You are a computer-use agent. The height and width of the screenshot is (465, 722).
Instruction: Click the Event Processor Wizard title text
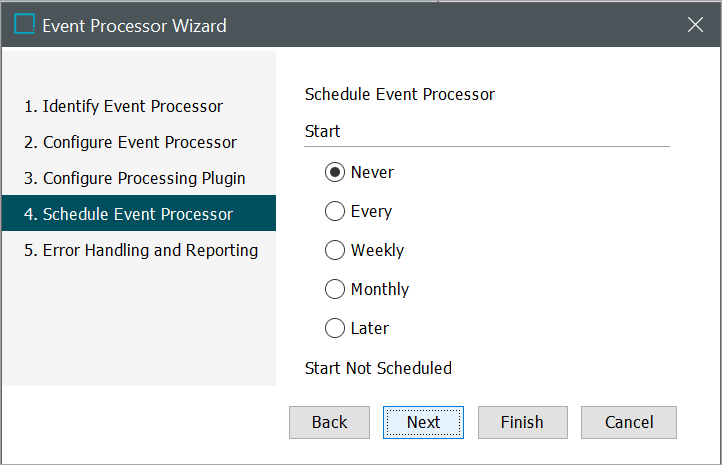click(x=134, y=25)
